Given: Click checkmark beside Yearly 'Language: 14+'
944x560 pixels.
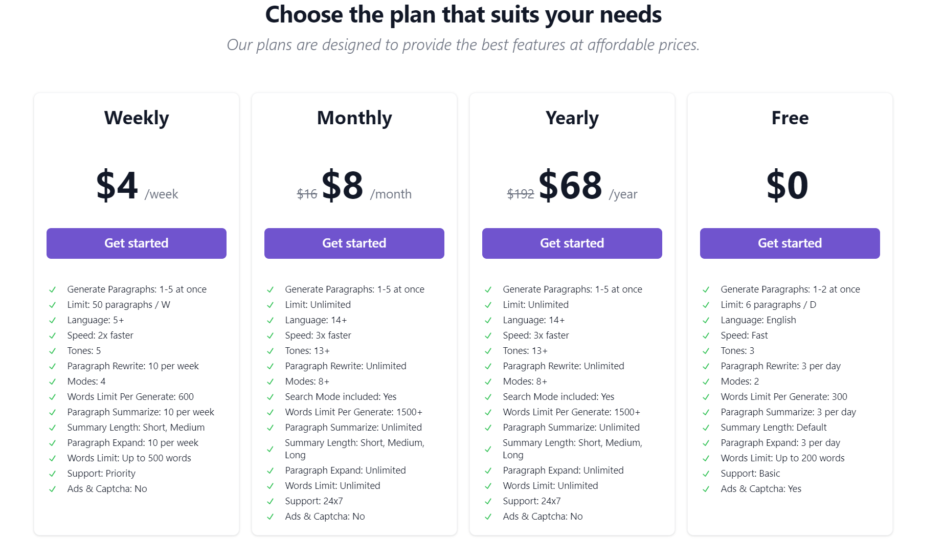Looking at the screenshot, I should pos(488,321).
